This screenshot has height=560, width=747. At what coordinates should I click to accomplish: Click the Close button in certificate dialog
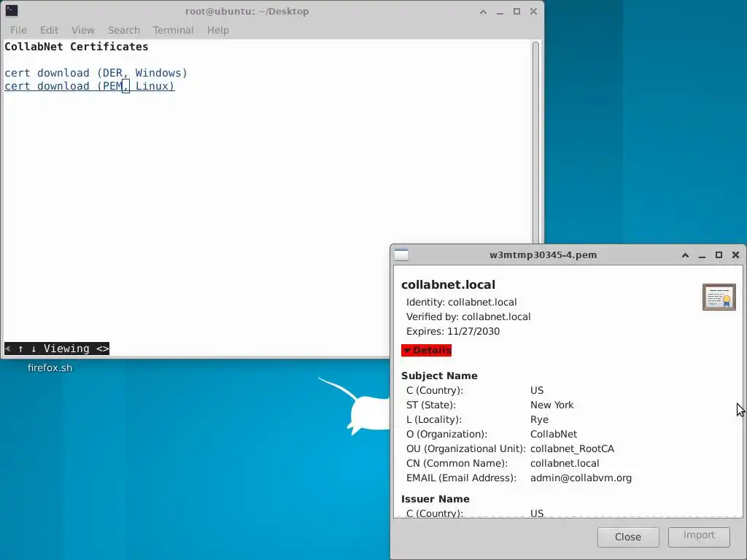[x=628, y=537]
